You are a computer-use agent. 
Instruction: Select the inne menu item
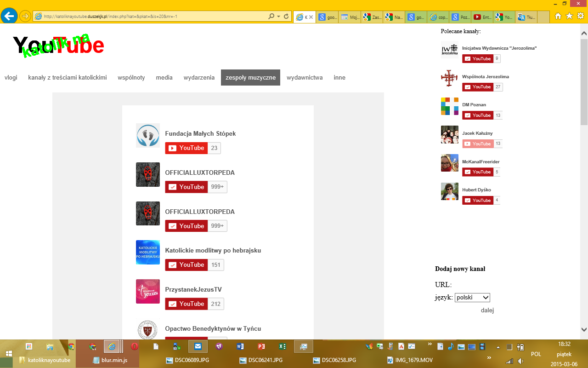coord(339,78)
